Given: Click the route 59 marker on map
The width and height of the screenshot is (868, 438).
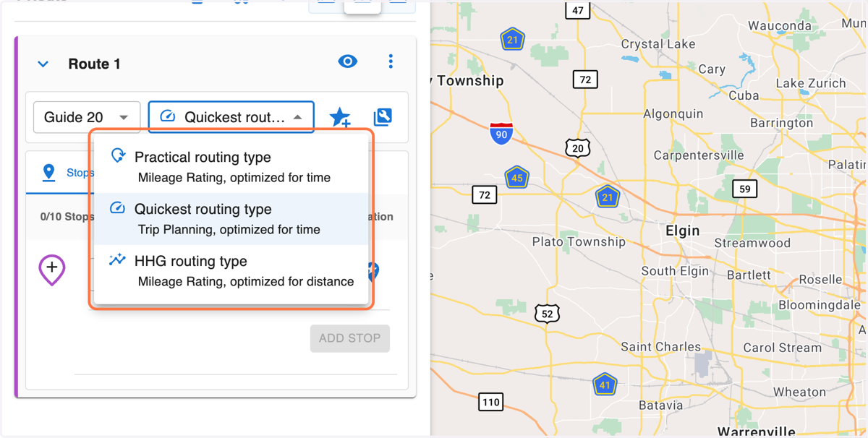Looking at the screenshot, I should click(x=744, y=189).
